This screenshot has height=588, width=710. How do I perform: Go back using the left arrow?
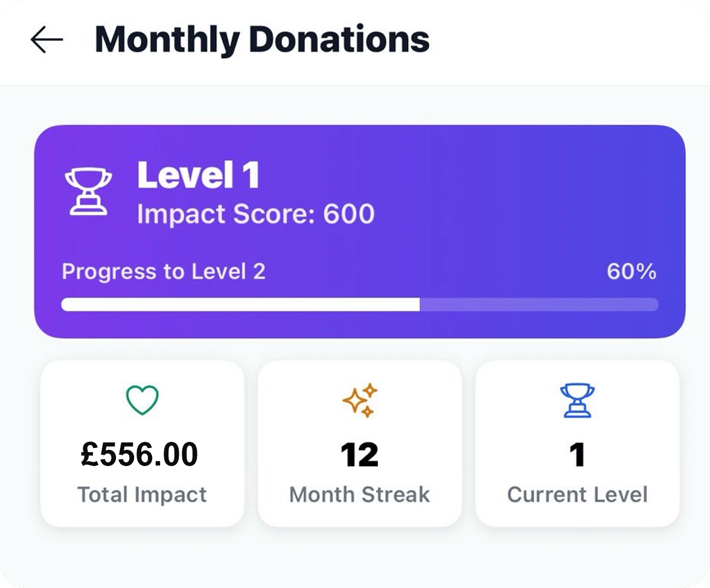[x=46, y=39]
